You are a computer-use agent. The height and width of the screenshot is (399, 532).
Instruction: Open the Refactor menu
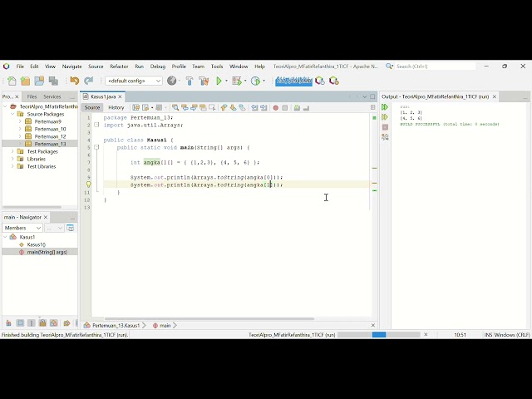(119, 66)
